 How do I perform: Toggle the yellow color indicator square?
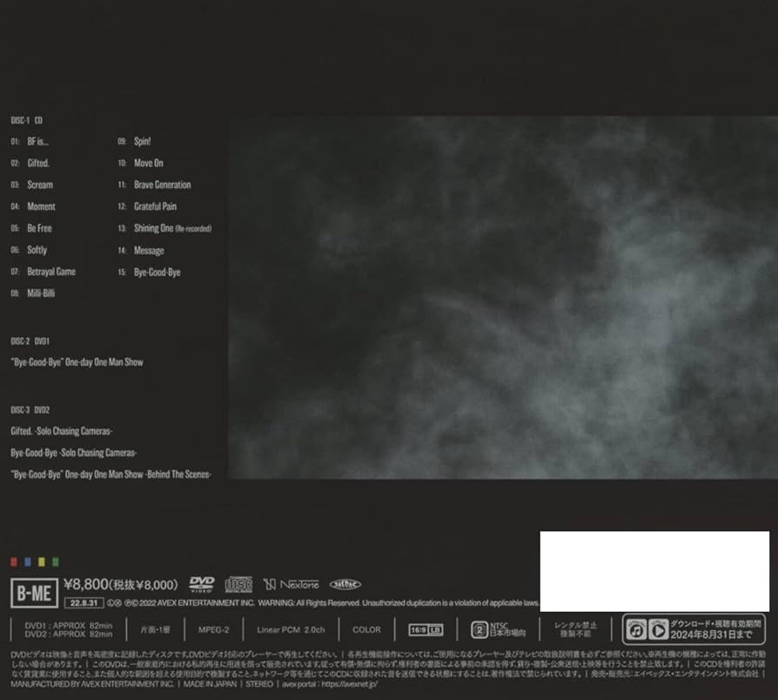click(x=42, y=562)
